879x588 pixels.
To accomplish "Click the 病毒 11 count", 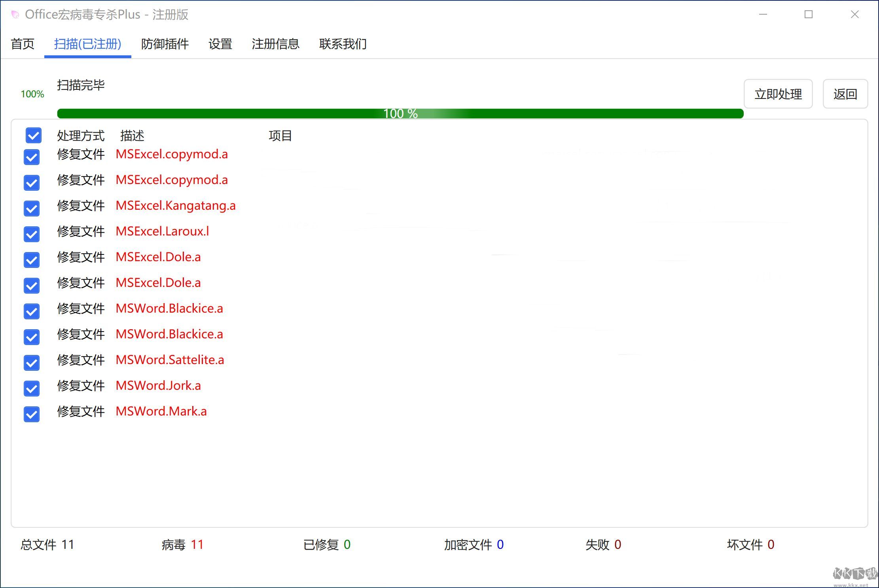I will [182, 545].
